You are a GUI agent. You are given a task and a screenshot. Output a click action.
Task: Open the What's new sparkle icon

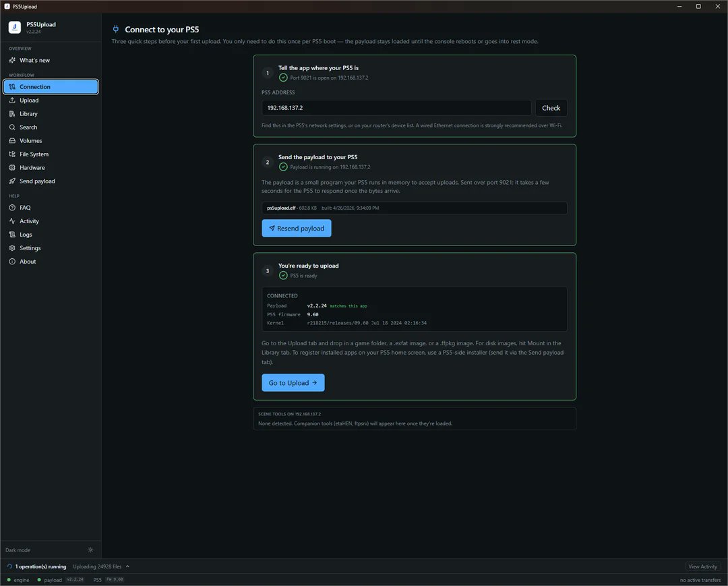click(12, 61)
